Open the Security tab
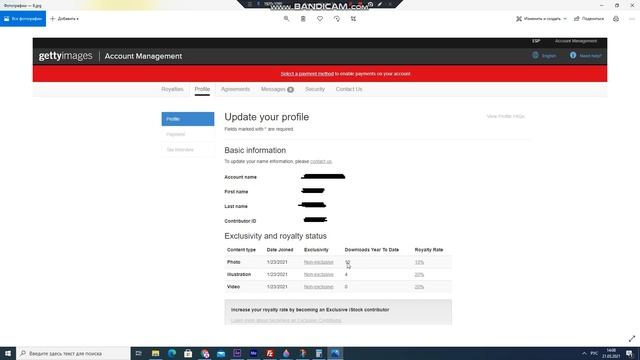The height and width of the screenshot is (360, 640). coord(315,89)
